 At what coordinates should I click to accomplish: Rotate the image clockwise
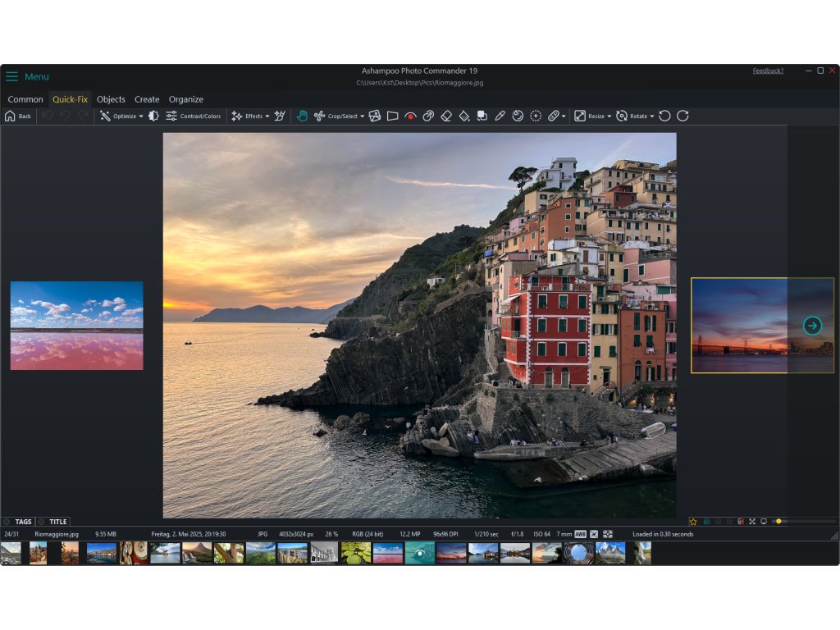[x=682, y=116]
